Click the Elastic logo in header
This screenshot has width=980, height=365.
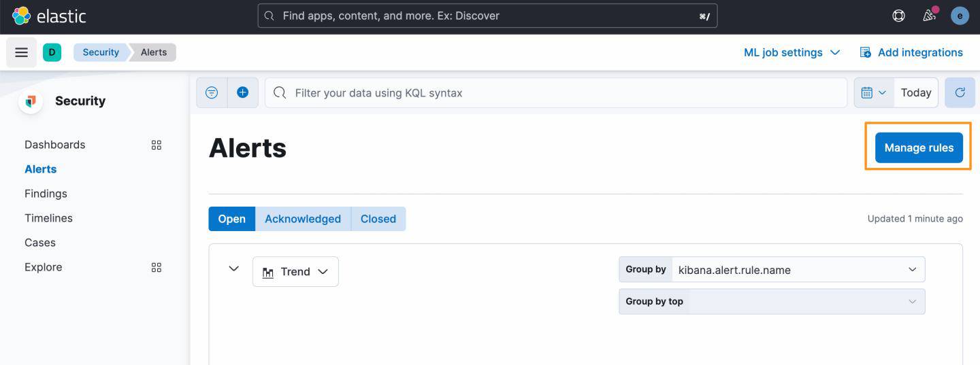49,16
